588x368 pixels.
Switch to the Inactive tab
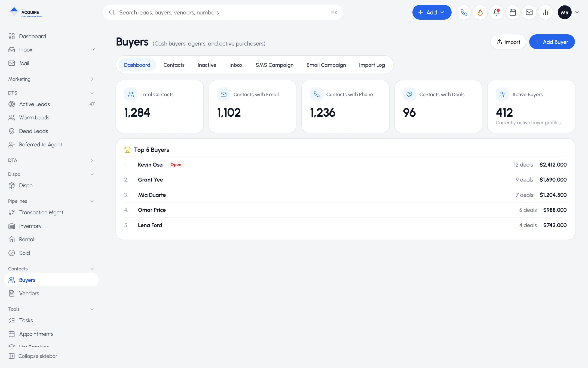coord(207,65)
